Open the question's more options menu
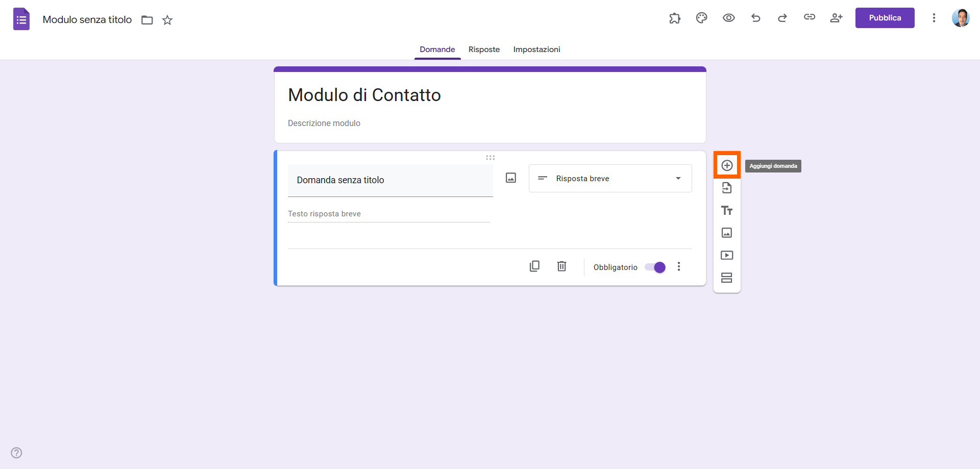The height and width of the screenshot is (469, 980). [x=679, y=266]
